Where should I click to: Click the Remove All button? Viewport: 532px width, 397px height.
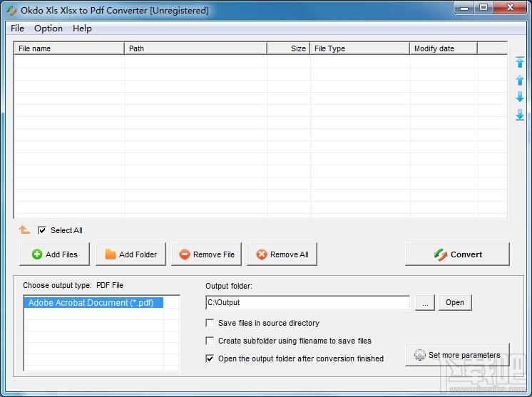click(x=282, y=254)
